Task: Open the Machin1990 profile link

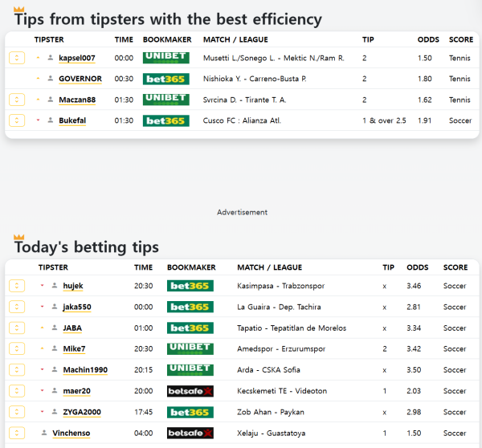Action: [x=85, y=369]
